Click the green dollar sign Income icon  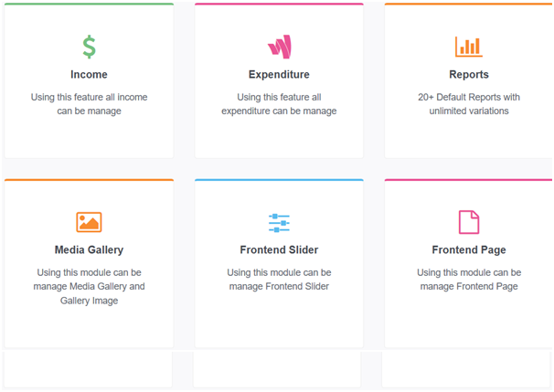click(89, 47)
